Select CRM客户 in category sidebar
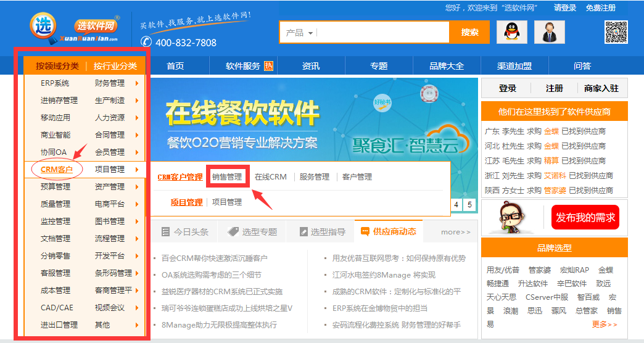644x343 pixels. (x=57, y=169)
